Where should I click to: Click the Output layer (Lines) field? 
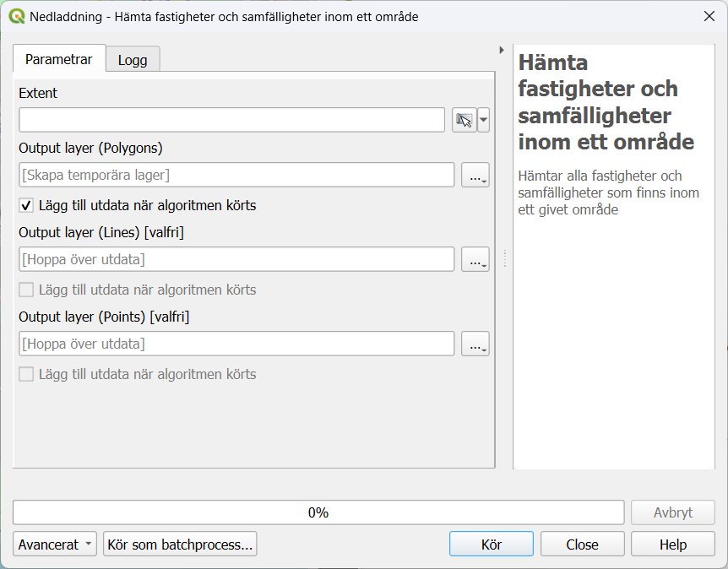pyautogui.click(x=236, y=259)
